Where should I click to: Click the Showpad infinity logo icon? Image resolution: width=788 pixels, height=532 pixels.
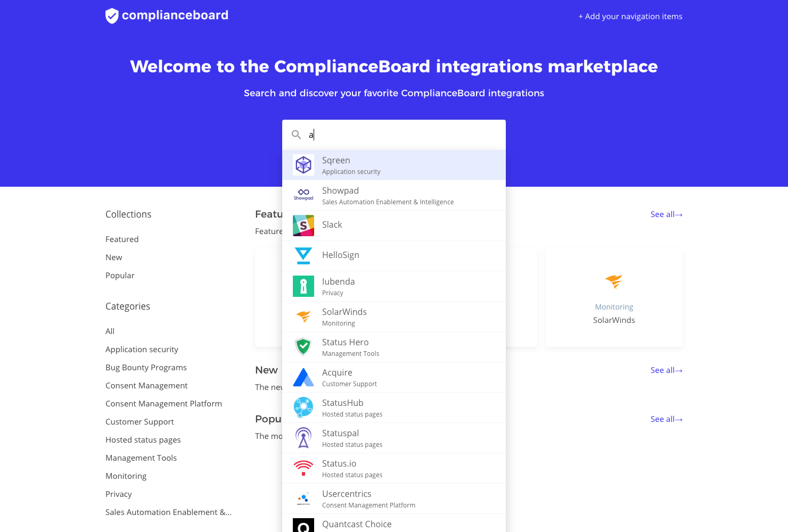303,195
